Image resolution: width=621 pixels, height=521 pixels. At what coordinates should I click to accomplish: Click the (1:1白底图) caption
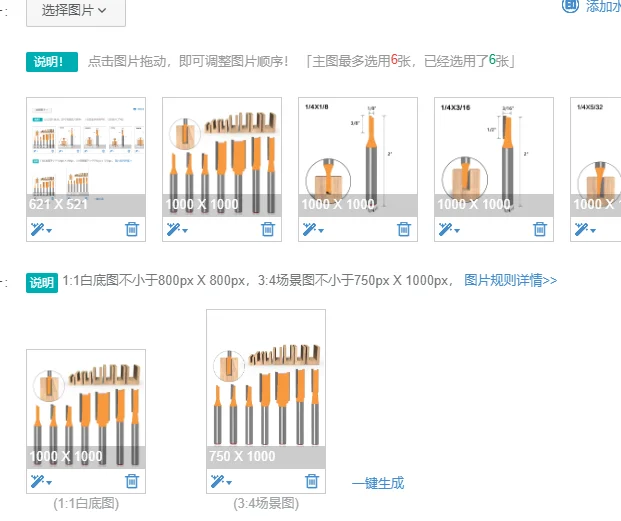click(86, 504)
